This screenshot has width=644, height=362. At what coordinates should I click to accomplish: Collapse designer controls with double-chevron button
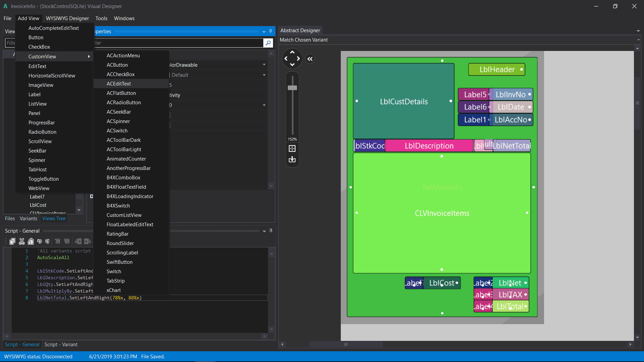(310, 59)
